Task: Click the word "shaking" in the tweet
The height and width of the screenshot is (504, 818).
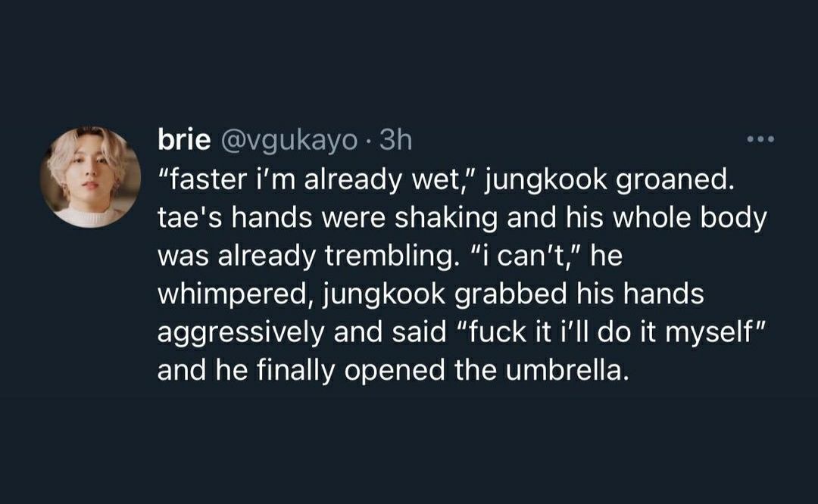Action: click(x=445, y=219)
